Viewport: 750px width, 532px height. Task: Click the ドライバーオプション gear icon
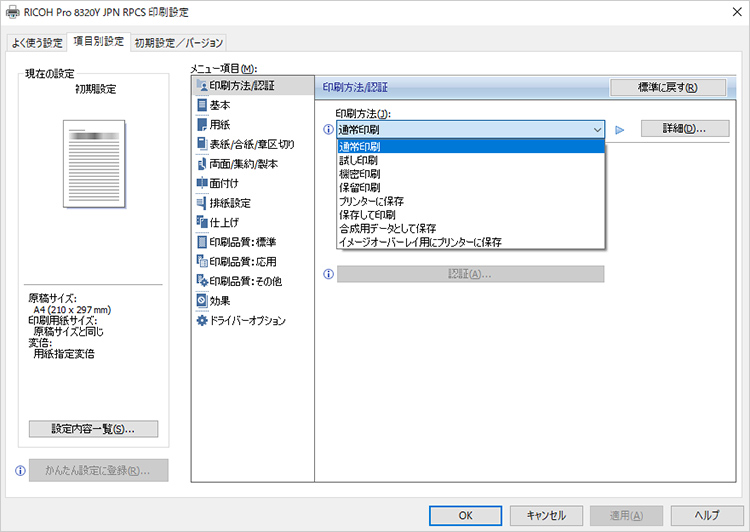201,320
